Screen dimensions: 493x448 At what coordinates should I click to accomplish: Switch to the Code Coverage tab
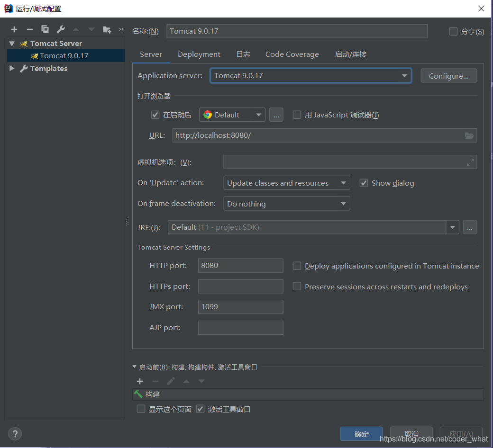[292, 54]
